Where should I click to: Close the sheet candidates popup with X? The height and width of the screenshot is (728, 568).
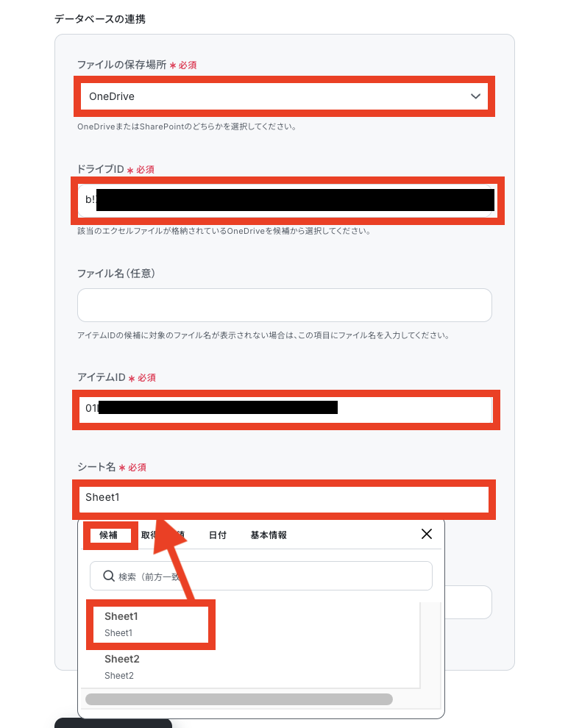(x=426, y=534)
